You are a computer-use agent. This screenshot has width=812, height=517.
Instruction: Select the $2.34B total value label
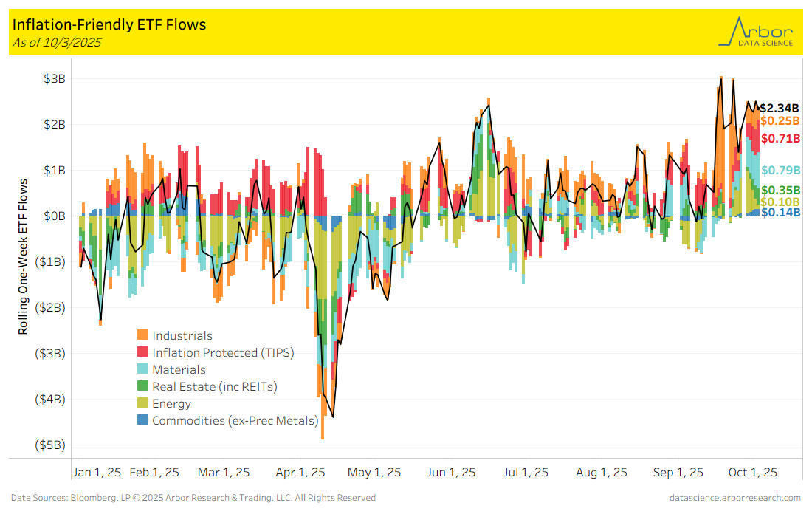(780, 108)
